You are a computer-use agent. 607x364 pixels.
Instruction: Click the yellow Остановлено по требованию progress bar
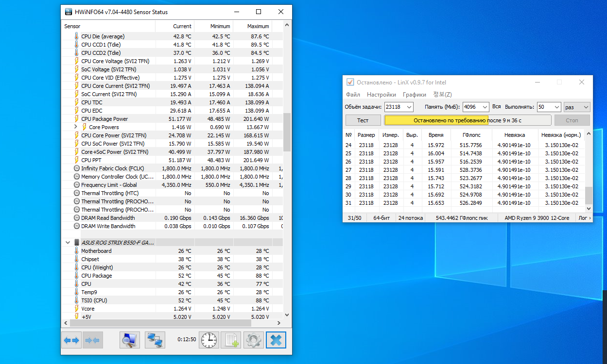468,120
